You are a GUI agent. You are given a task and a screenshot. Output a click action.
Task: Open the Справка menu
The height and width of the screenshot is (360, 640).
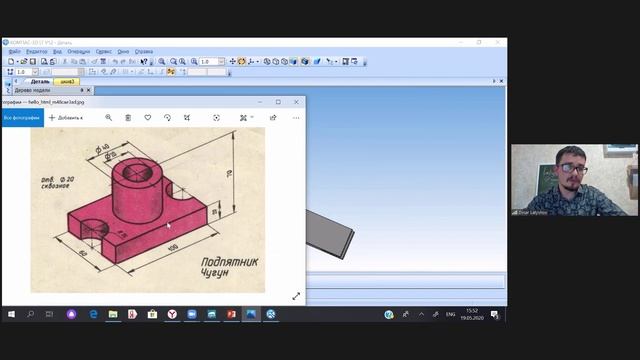pos(144,51)
